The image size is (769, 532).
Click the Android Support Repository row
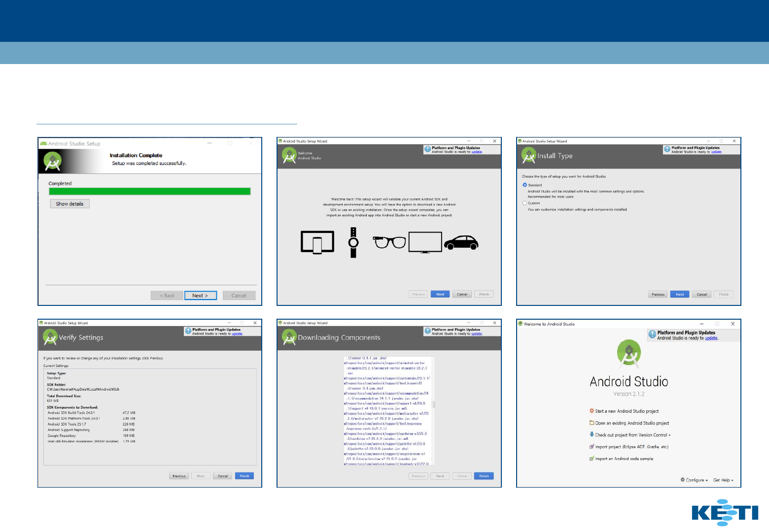92,430
